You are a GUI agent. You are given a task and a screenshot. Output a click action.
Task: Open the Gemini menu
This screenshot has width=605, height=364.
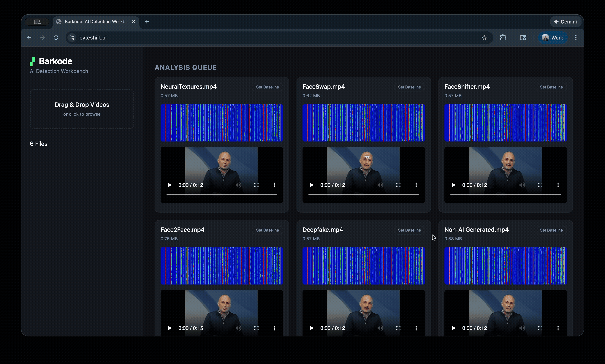click(x=566, y=22)
